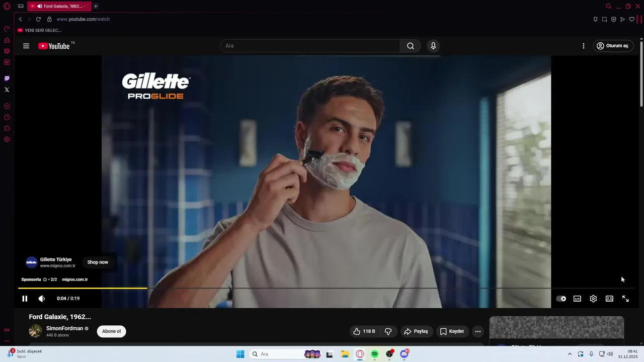Open the X sidebar panel

(x=7, y=89)
